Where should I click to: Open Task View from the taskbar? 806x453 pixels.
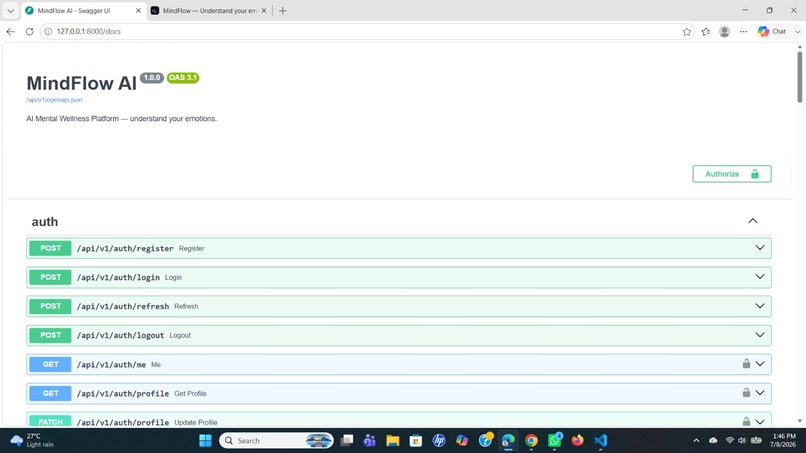click(347, 441)
